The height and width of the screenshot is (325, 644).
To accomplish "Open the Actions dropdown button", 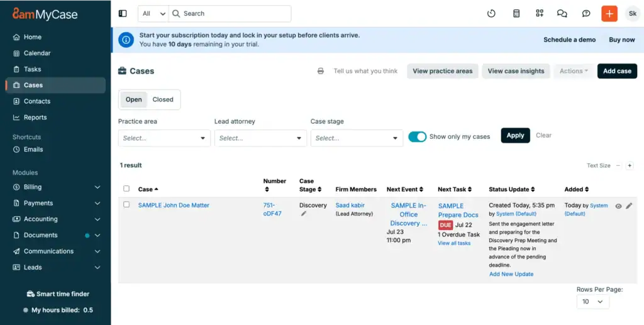I will [x=574, y=71].
